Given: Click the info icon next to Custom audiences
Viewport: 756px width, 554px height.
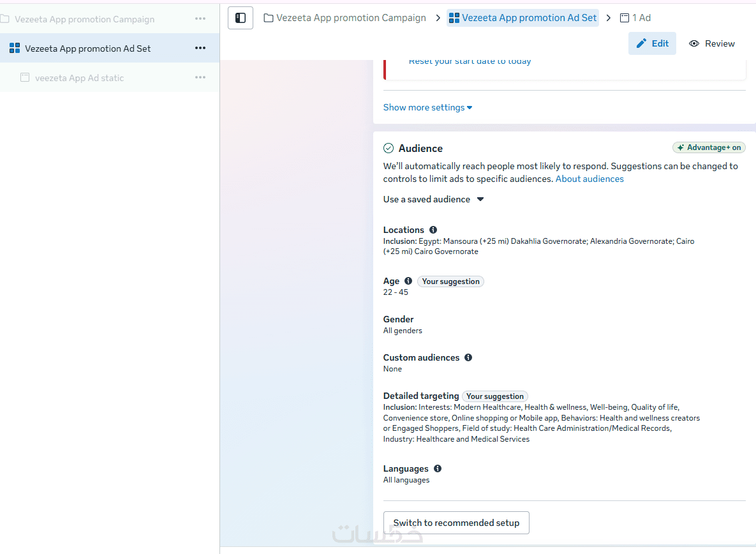Looking at the screenshot, I should click(468, 358).
